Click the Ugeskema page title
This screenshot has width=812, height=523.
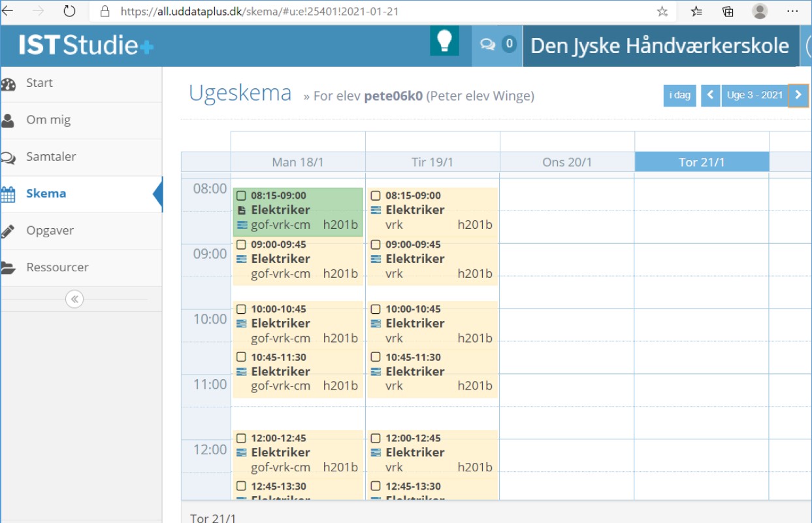[x=240, y=93]
